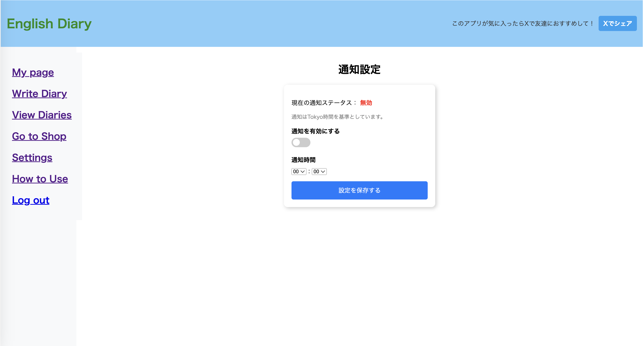Toggle the 通知を有効にする switch

[x=301, y=143]
